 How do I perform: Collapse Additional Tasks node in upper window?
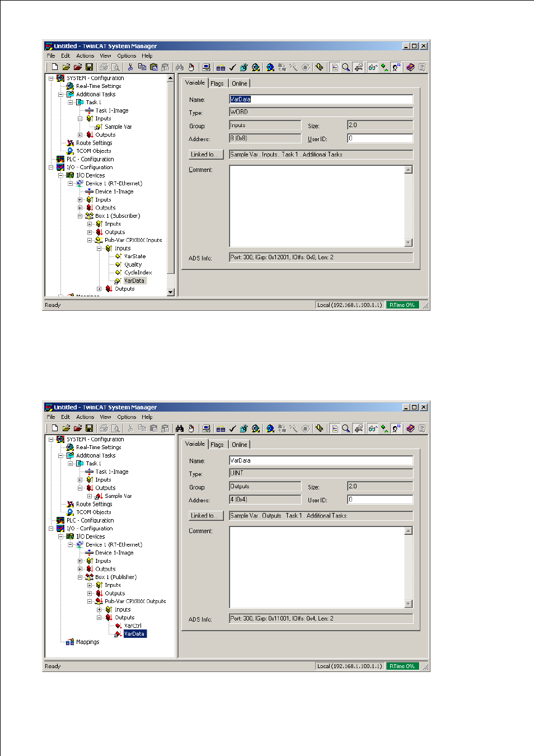click(60, 95)
